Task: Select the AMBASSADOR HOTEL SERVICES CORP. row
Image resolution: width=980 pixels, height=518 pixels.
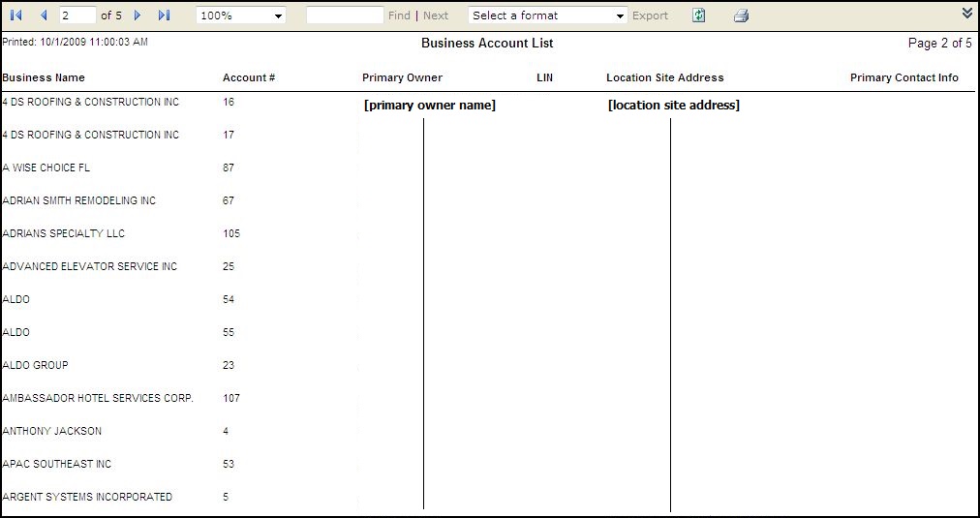Action: pyautogui.click(x=98, y=398)
